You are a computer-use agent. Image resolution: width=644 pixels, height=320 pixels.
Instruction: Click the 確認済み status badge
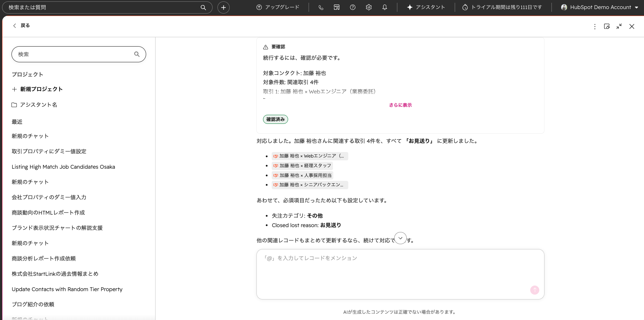coord(276,119)
